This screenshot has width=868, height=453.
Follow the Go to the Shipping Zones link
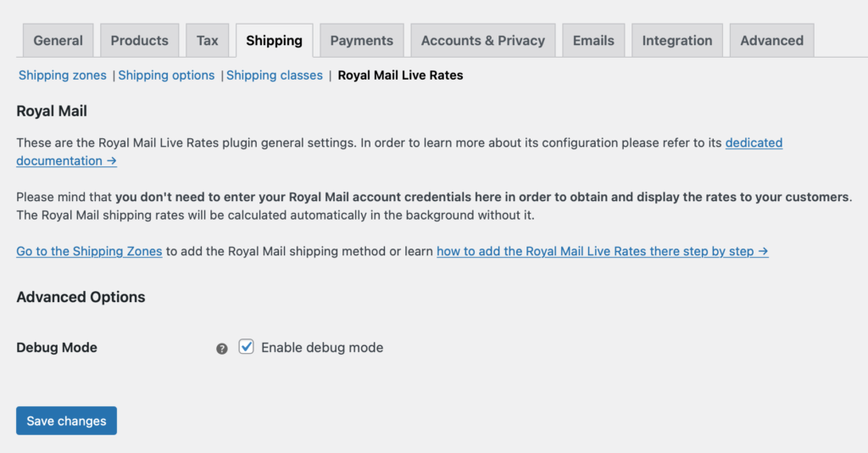(89, 251)
